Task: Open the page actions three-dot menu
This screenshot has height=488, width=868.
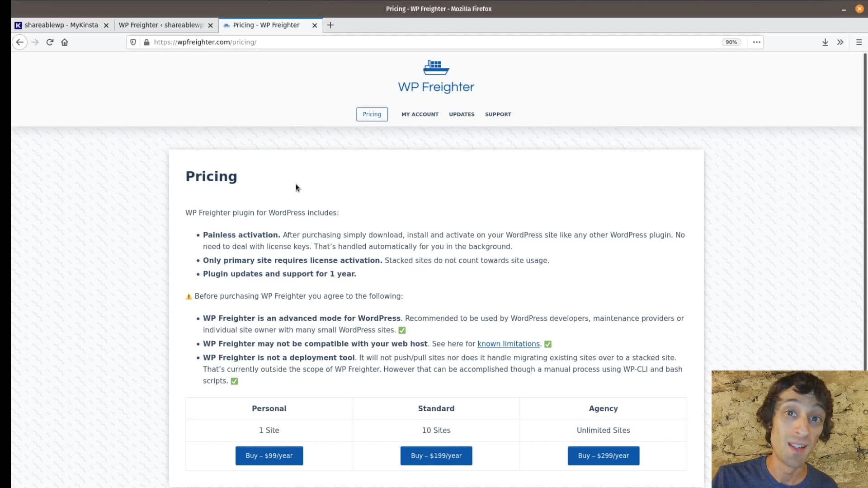Action: click(x=756, y=42)
